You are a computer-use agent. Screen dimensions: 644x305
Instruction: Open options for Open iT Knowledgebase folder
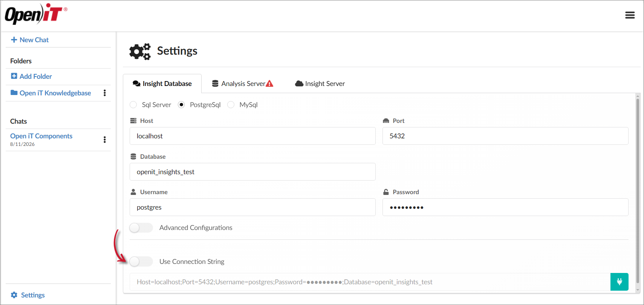(x=105, y=93)
